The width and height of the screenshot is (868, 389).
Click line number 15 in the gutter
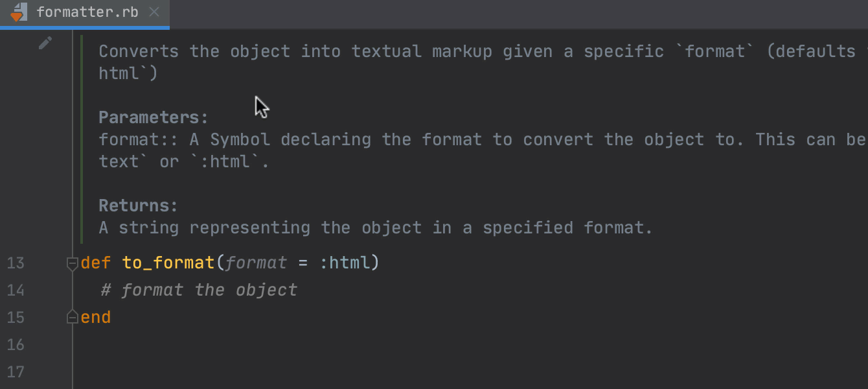point(16,317)
